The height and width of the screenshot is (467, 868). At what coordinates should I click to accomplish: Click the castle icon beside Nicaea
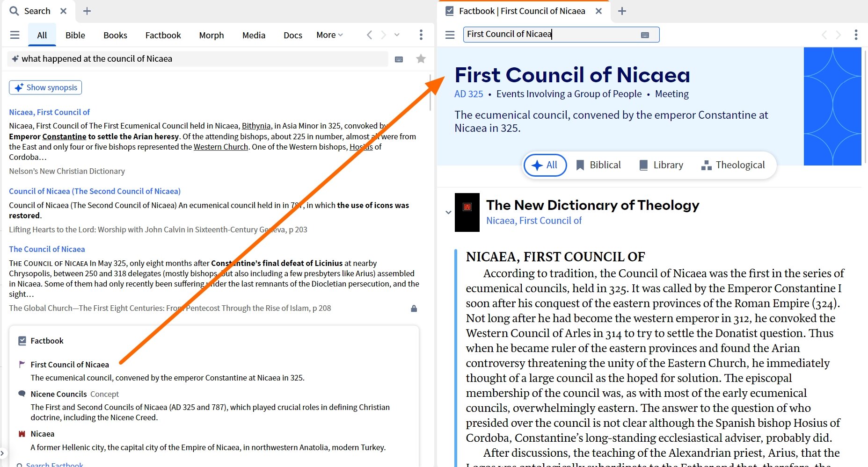click(22, 434)
